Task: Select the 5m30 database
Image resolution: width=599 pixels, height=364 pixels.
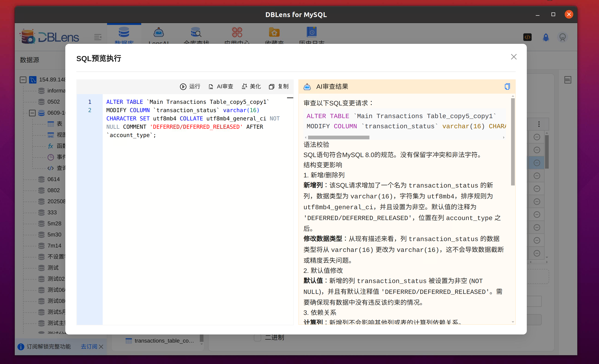Action: click(x=50, y=235)
